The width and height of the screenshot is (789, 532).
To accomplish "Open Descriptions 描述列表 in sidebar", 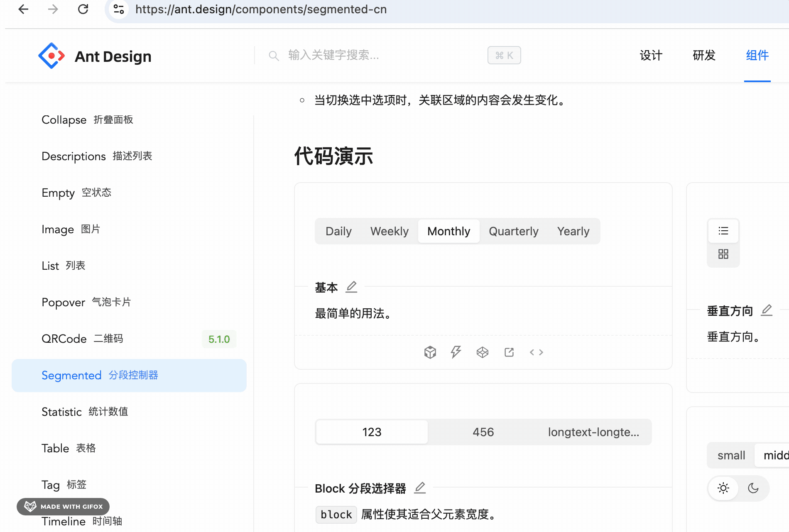I will (x=129, y=156).
